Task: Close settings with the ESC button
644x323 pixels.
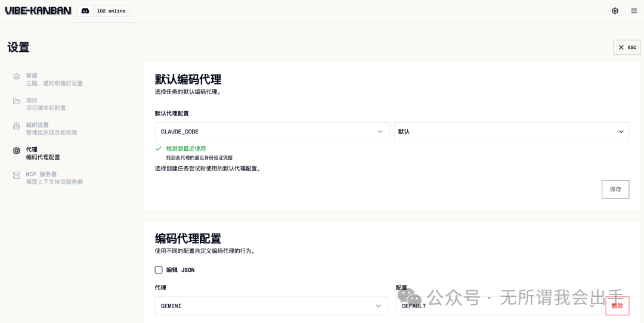Action: (627, 47)
